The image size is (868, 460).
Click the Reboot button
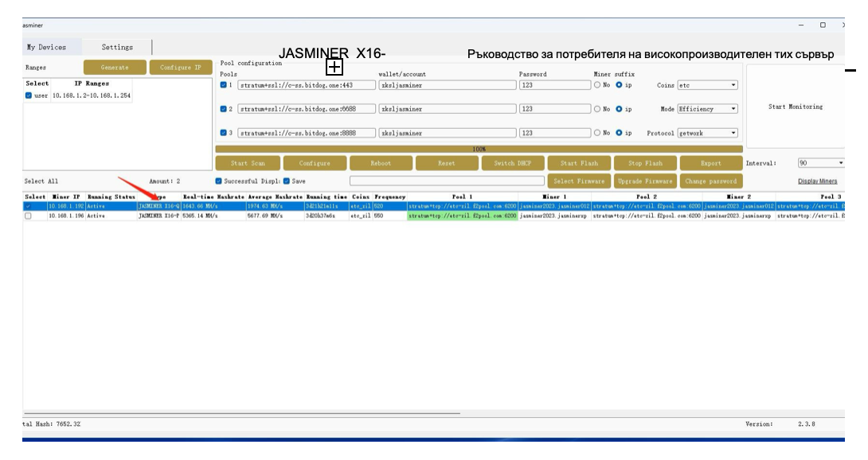[x=381, y=163]
